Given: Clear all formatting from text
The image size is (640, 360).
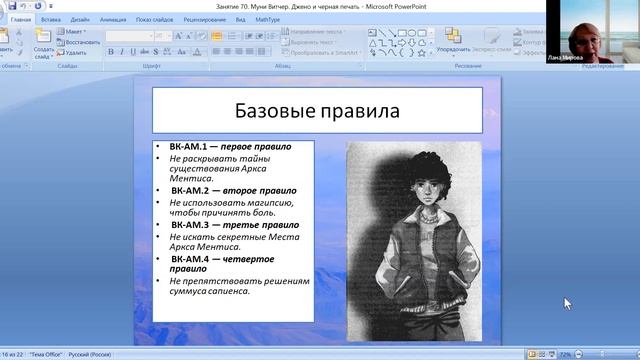Looking at the screenshot, I should [x=202, y=36].
